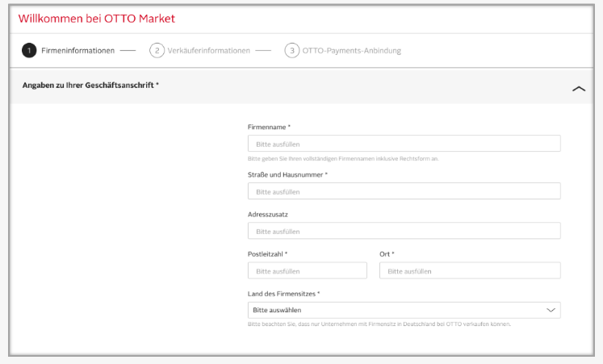Click the 'Willkommen bei OTTO Market' title
Image resolution: width=603 pixels, height=364 pixels.
(x=97, y=19)
